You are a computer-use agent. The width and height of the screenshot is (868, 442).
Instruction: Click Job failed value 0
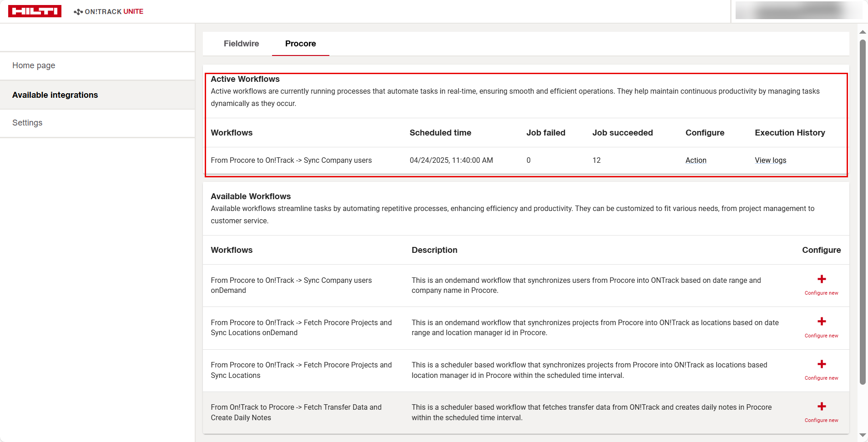pos(529,160)
